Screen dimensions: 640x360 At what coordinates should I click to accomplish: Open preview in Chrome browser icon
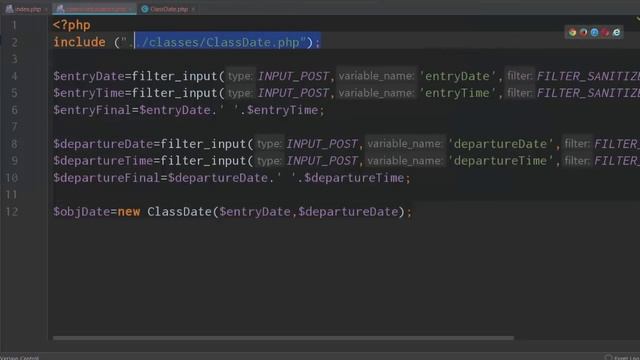(x=572, y=33)
